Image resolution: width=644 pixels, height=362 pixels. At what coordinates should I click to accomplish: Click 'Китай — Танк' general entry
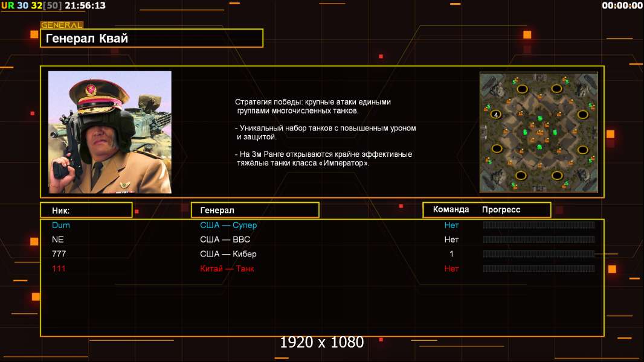pyautogui.click(x=227, y=268)
